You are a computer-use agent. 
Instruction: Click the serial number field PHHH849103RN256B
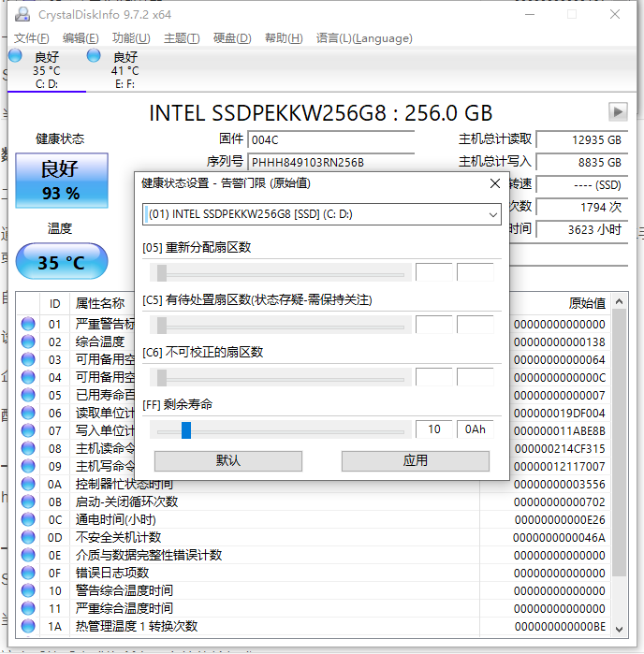tap(331, 162)
